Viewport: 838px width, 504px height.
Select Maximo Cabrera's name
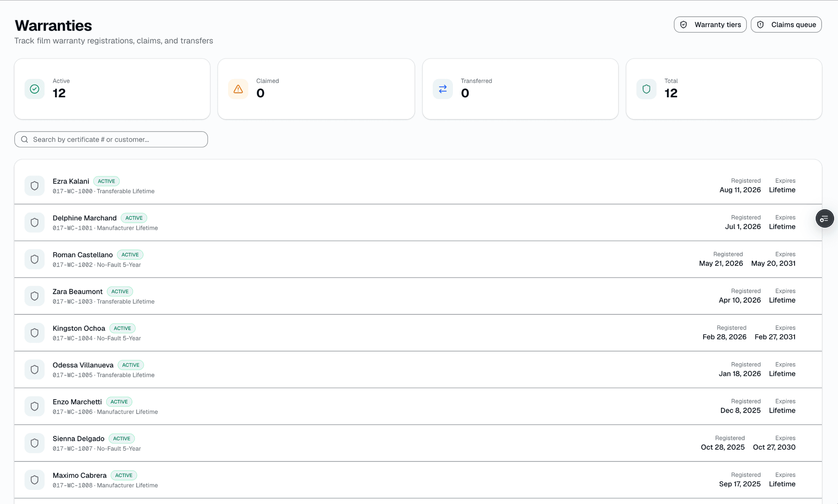[x=80, y=475]
